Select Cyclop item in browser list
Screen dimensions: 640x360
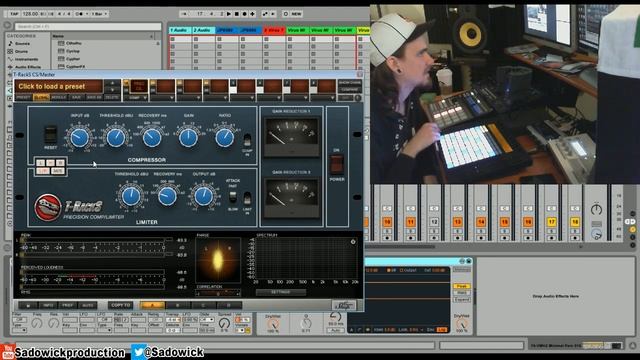point(73,51)
